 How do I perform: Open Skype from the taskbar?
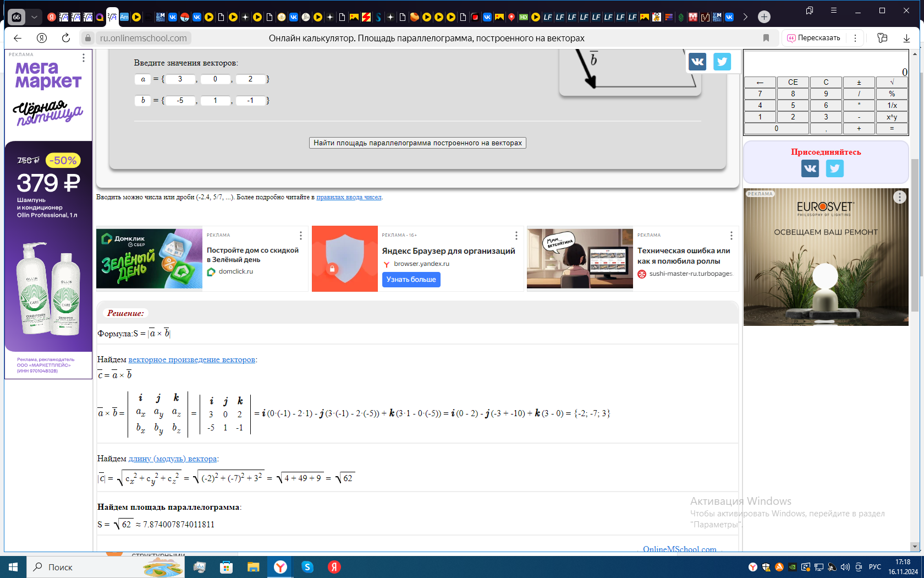pyautogui.click(x=307, y=567)
